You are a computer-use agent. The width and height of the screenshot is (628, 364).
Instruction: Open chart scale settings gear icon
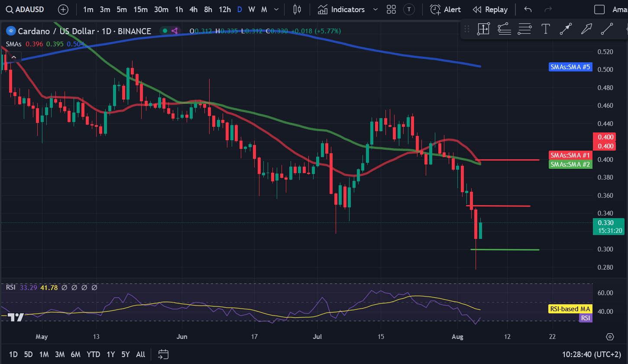click(610, 337)
